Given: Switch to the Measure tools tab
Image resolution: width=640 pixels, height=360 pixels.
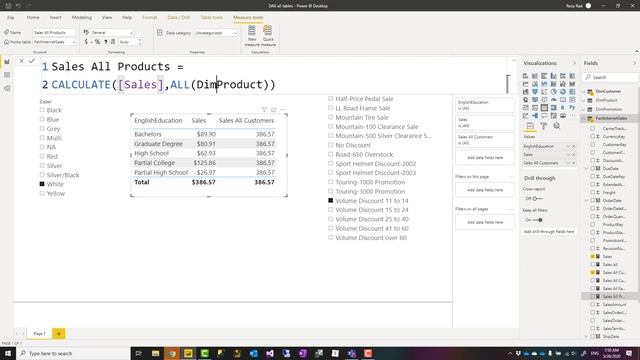Looking at the screenshot, I should pos(248,18).
